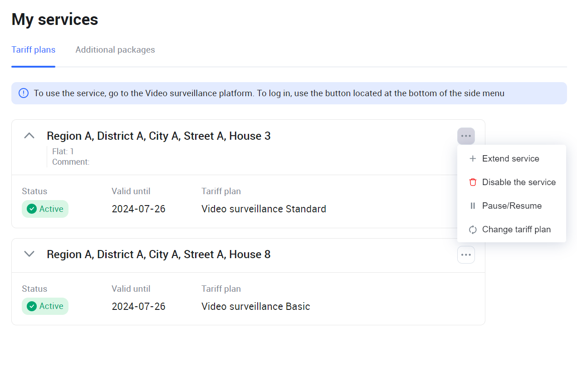
Task: Click the House 8 address title
Action: [159, 255]
